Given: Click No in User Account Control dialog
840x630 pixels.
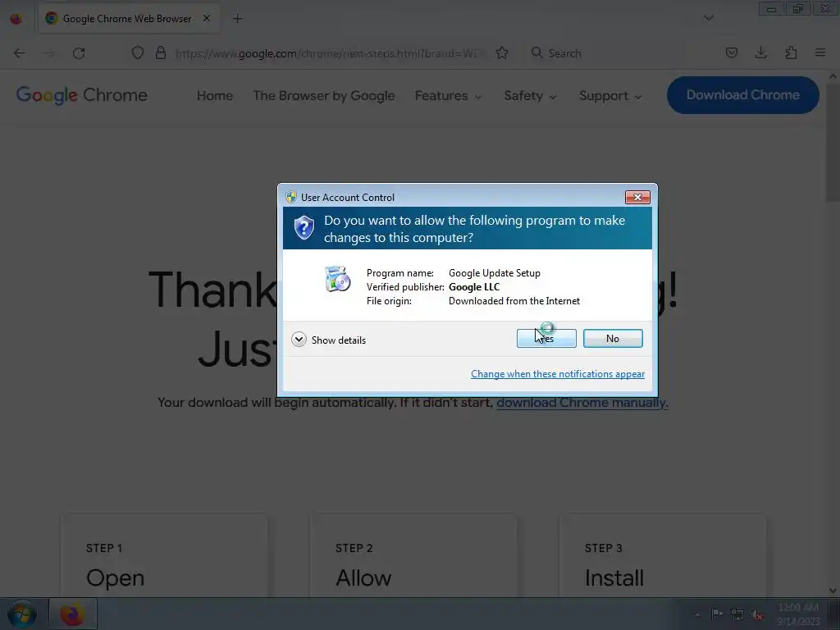Looking at the screenshot, I should [612, 339].
